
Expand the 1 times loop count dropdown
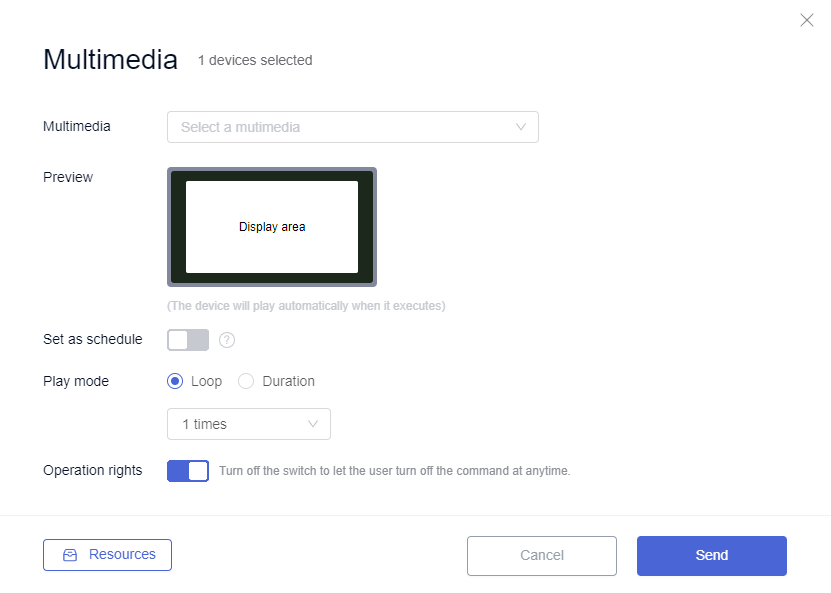coord(249,424)
